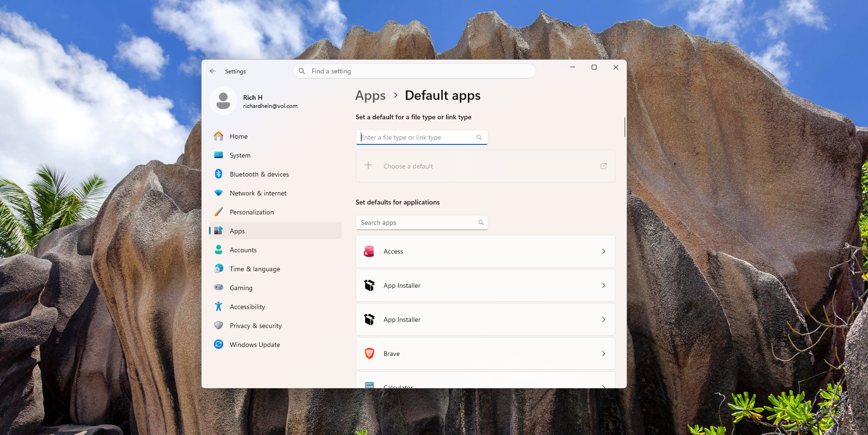The height and width of the screenshot is (435, 868).
Task: Close the Settings window
Action: (x=616, y=67)
